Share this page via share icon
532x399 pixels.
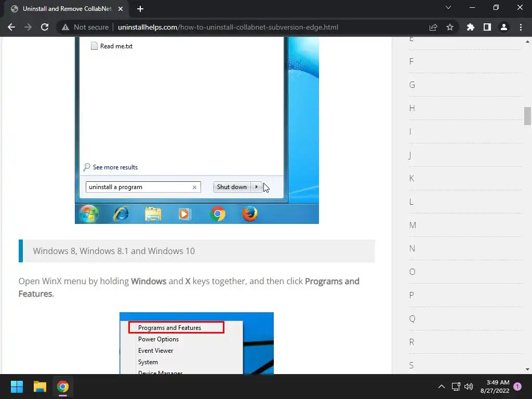[x=433, y=27]
